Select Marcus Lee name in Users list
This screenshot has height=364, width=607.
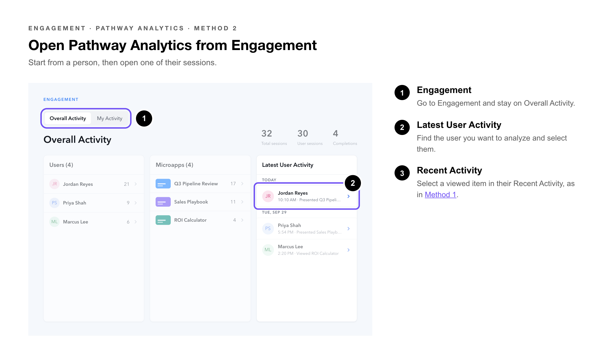coord(76,222)
